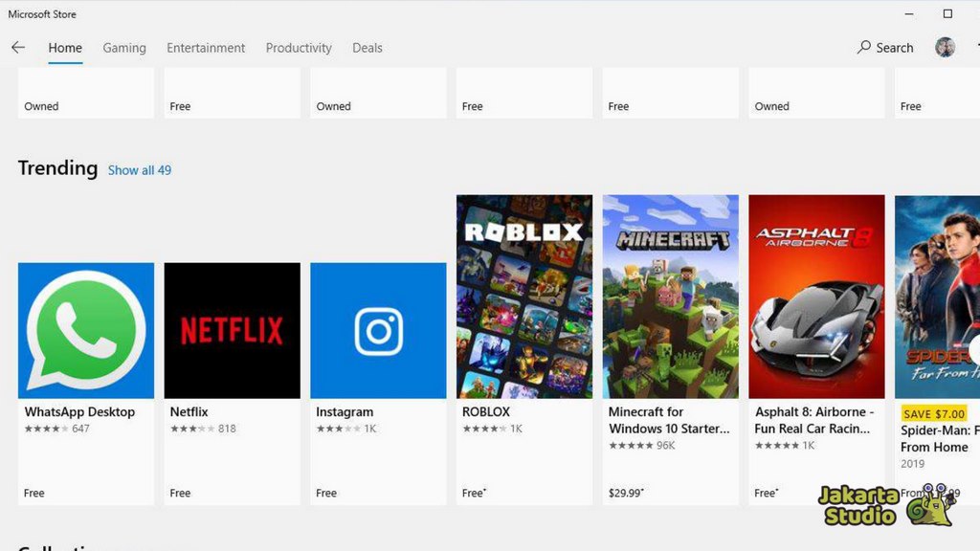The width and height of the screenshot is (980, 551).
Task: Open the user profile avatar
Action: [x=945, y=48]
